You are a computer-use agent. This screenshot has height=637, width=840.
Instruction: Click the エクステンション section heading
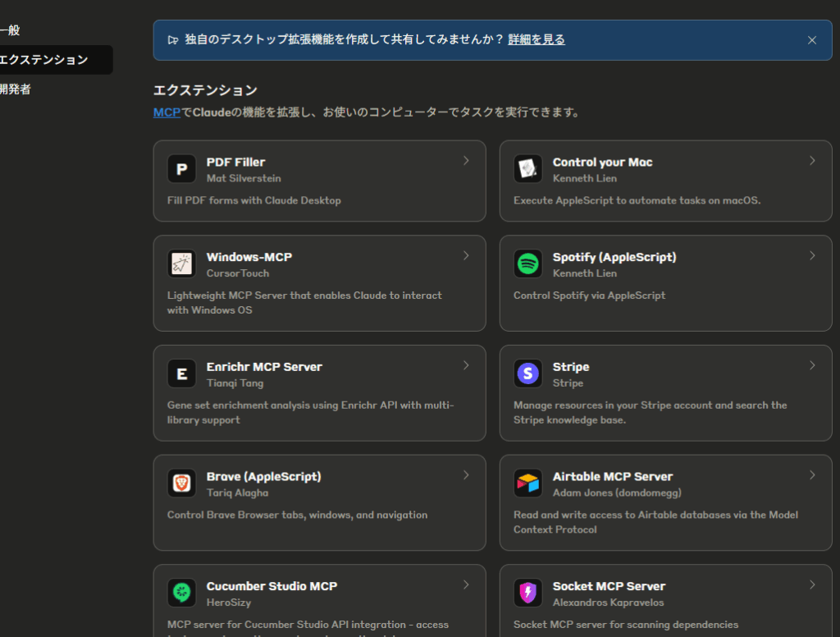coord(205,90)
